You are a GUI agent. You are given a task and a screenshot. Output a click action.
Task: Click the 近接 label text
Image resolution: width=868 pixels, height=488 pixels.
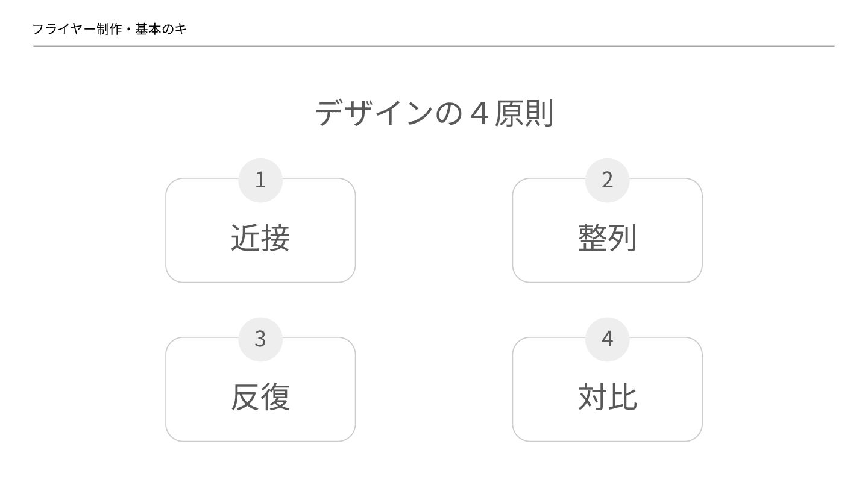click(x=260, y=237)
